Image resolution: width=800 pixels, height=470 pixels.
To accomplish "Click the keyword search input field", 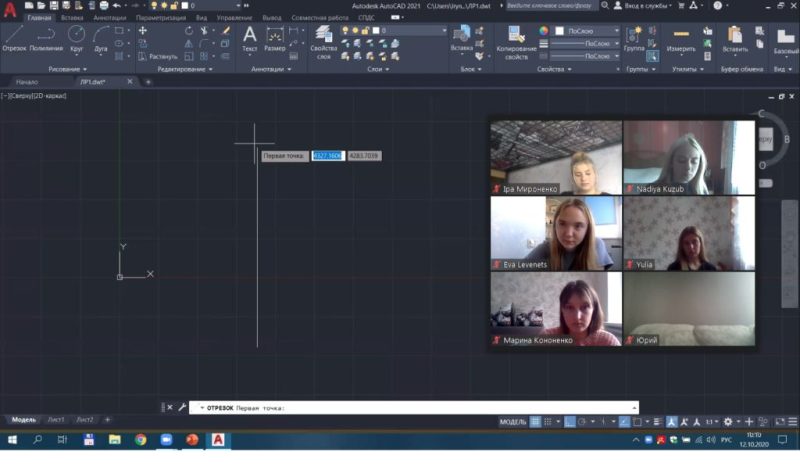I will click(550, 6).
